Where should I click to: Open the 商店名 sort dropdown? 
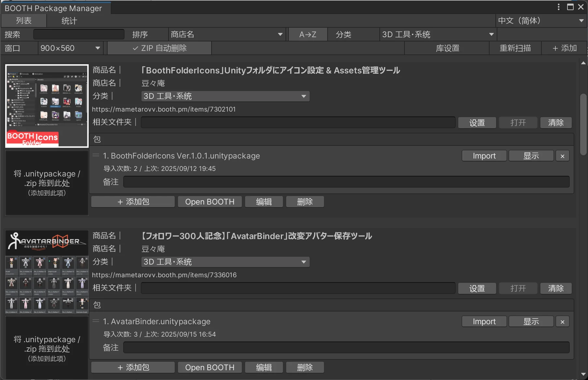point(227,34)
